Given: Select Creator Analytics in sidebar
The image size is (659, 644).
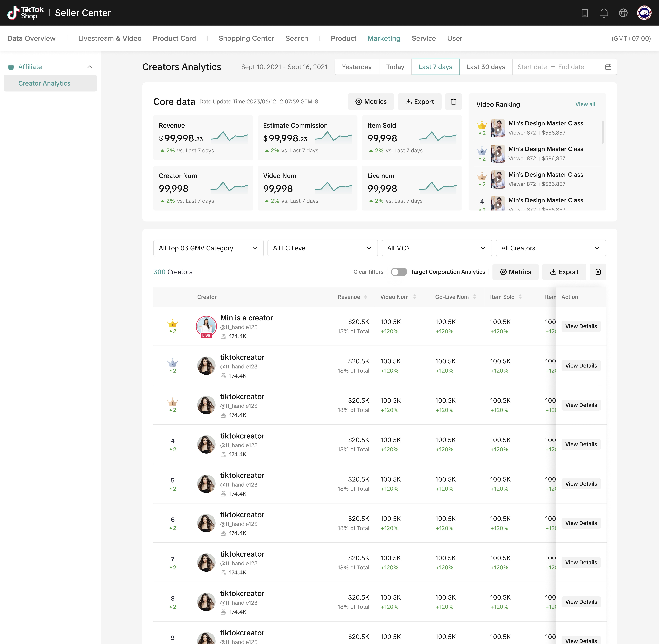Looking at the screenshot, I should click(x=50, y=83).
